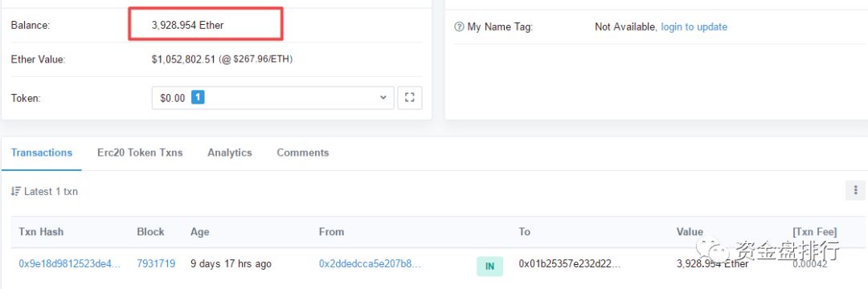Click the 9 days 17 hrs ago cell
This screenshot has height=289, width=868.
[231, 263]
